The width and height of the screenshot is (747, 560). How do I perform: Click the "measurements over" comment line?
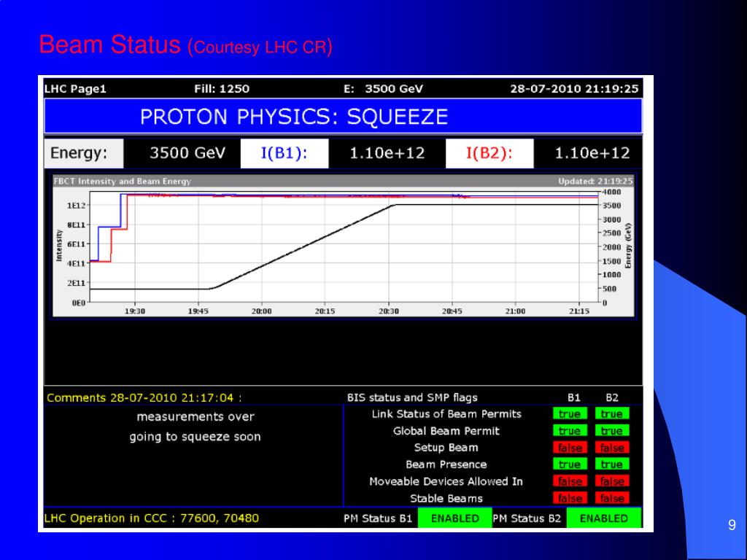coord(196,417)
